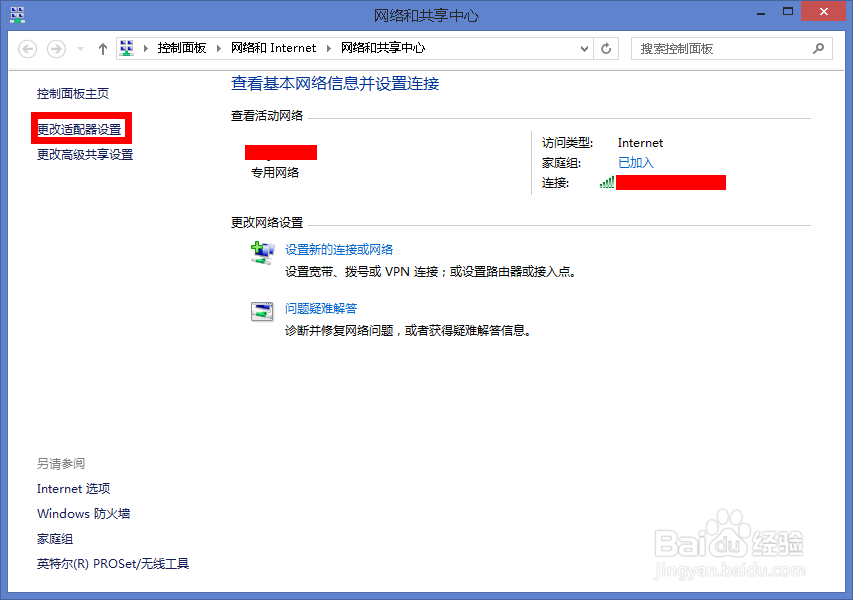Open the address bar history dropdown
The image size is (853, 600).
coord(583,48)
